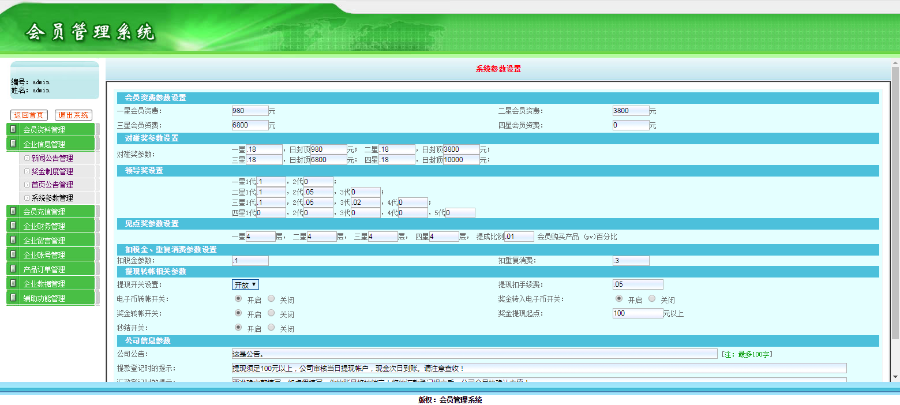Open the 提现开关设置 dropdown showing 开放
The image size is (900, 405).
(x=246, y=285)
